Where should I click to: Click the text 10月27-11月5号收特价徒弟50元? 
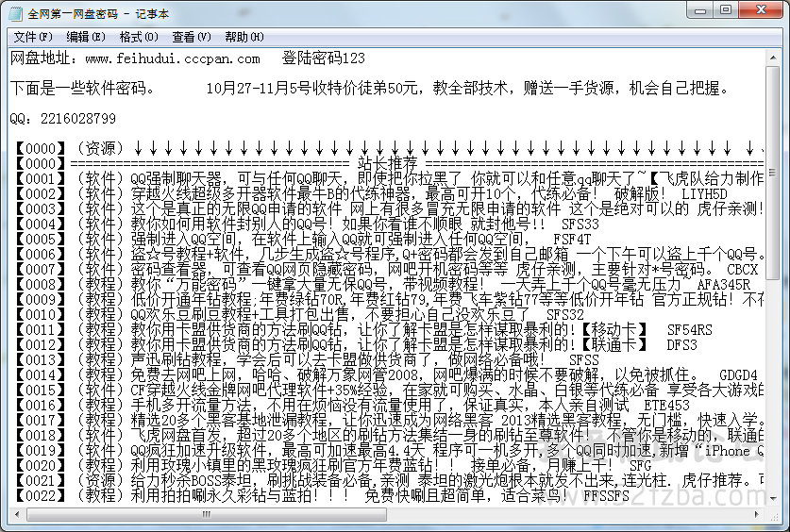point(311,89)
